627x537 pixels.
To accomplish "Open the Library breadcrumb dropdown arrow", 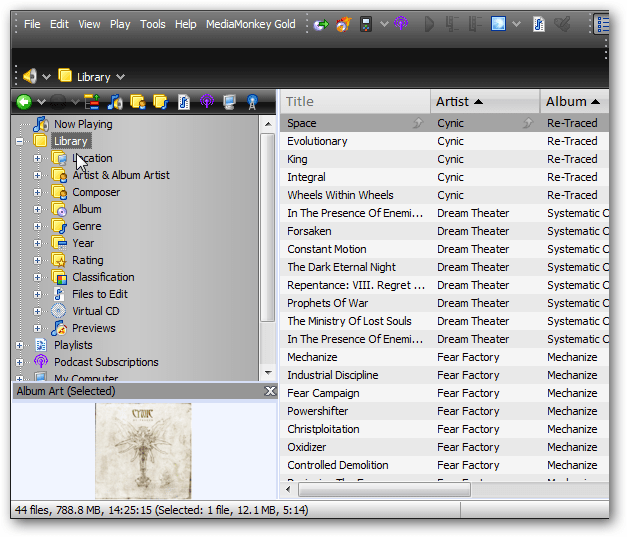I will click(120, 77).
